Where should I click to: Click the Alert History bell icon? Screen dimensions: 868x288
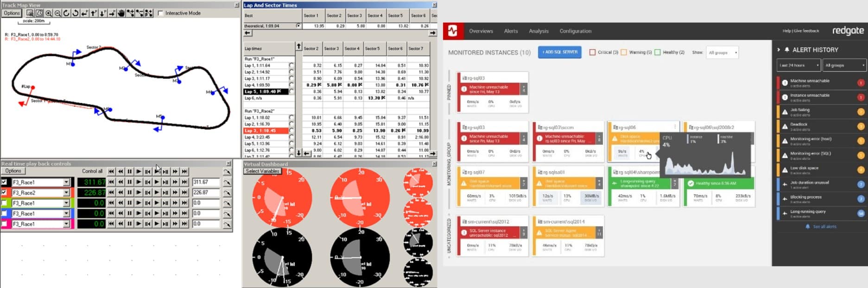(787, 50)
